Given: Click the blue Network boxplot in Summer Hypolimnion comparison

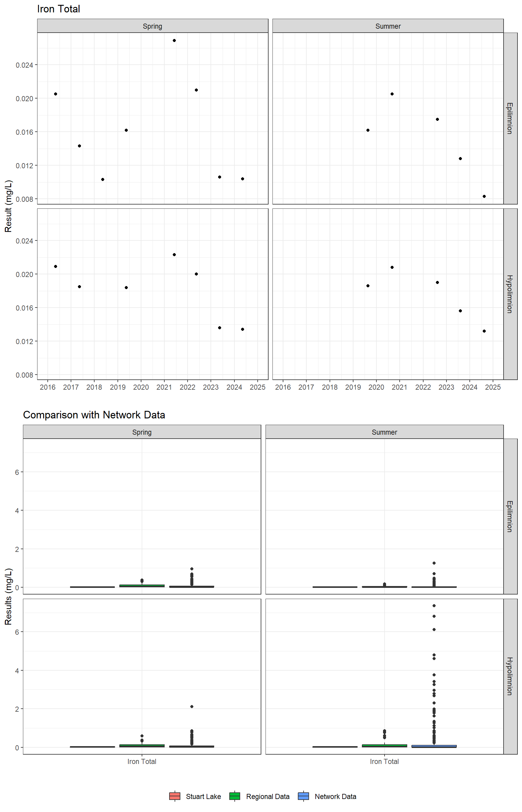Looking at the screenshot, I should tap(434, 746).
